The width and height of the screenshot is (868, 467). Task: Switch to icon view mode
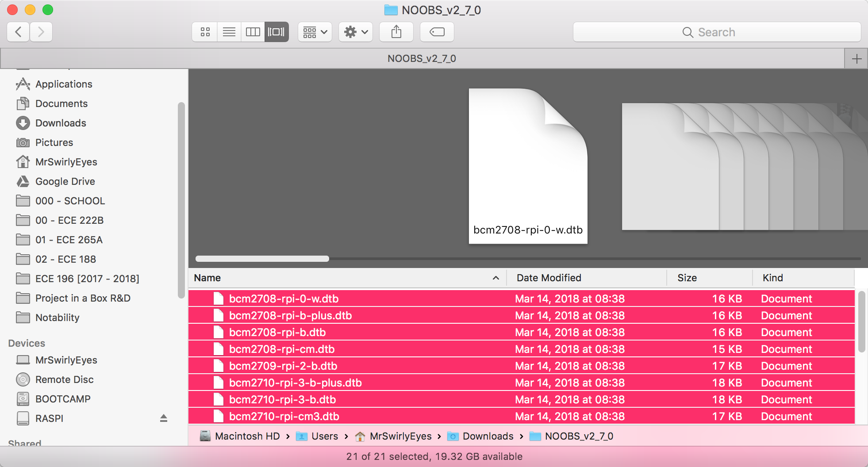tap(205, 32)
